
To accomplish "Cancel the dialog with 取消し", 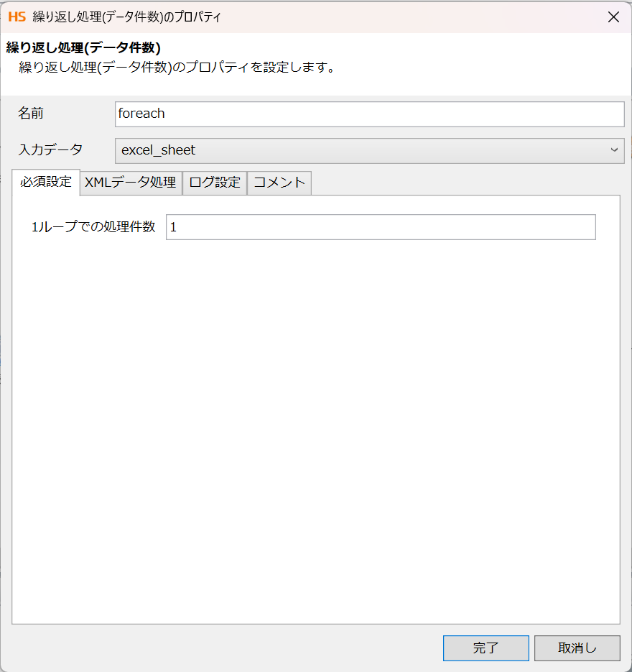I will click(x=577, y=648).
